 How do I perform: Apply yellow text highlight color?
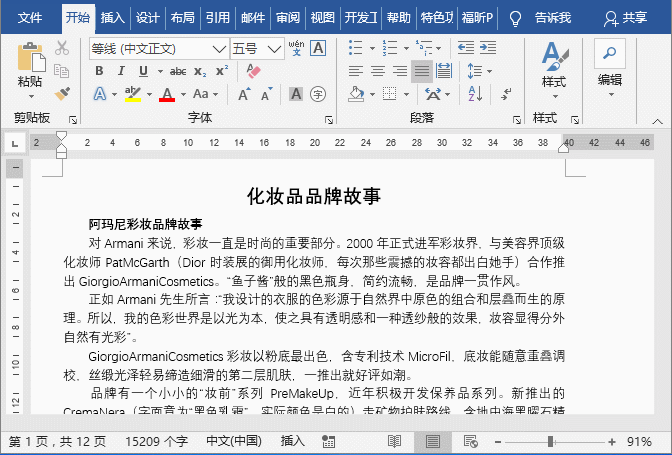point(133,95)
